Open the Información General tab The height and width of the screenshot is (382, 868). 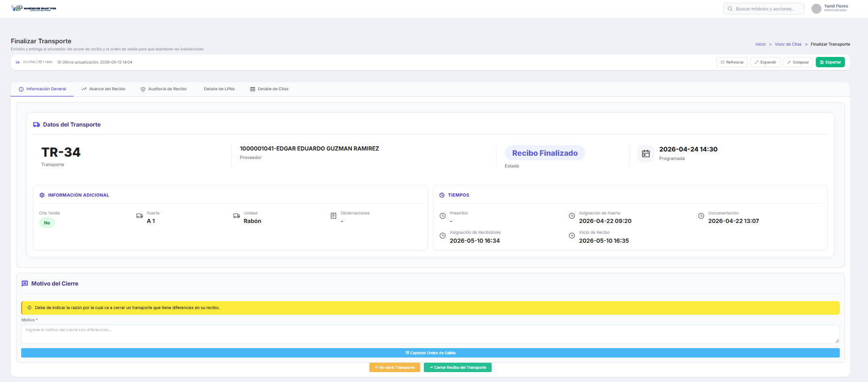tap(42, 89)
